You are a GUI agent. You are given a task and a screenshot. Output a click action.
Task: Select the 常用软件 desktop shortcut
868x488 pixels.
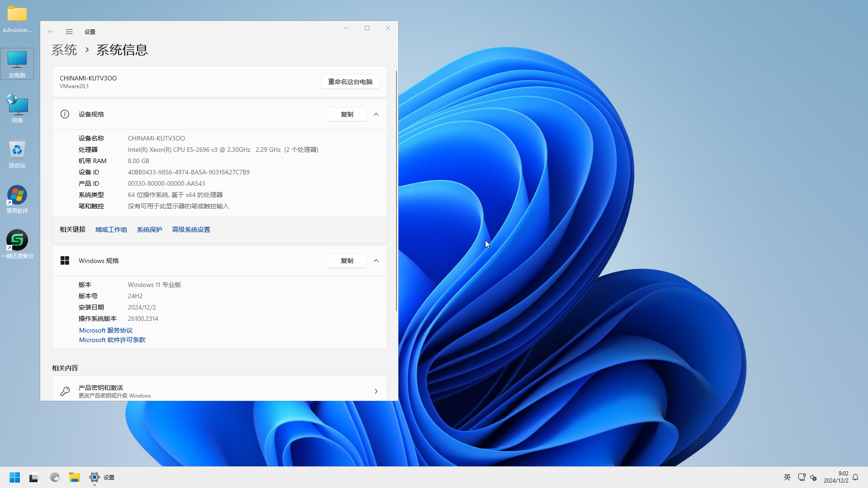17,199
